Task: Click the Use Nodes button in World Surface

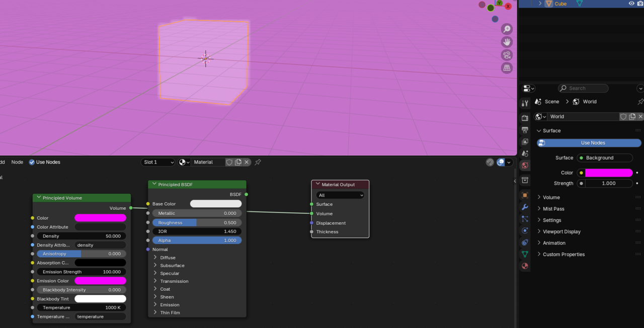Action: coord(589,143)
